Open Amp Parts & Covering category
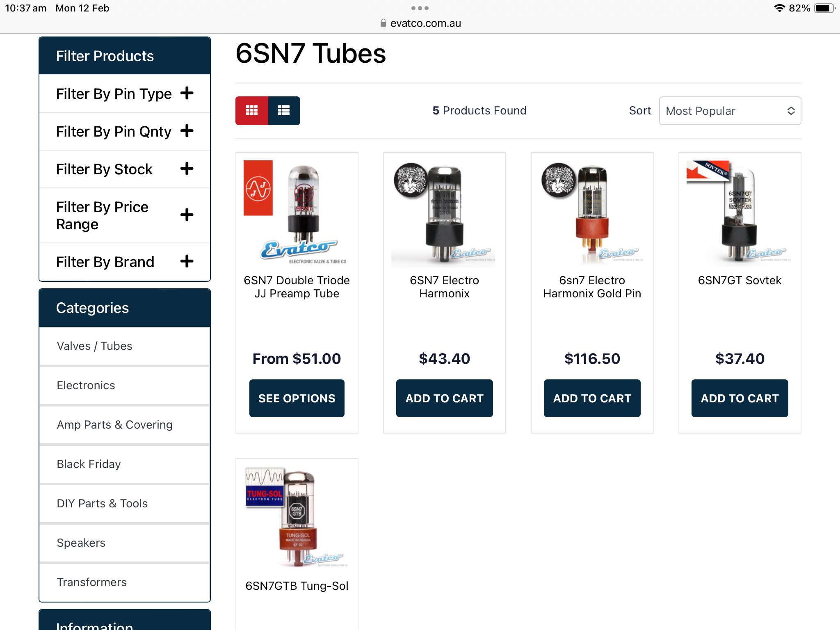This screenshot has height=630, width=840. 125,425
